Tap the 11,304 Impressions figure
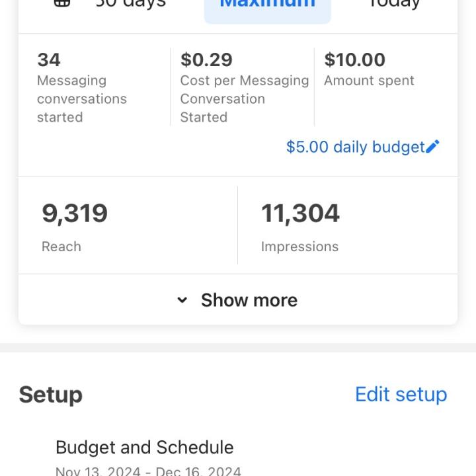This screenshot has height=476, width=476. (300, 214)
